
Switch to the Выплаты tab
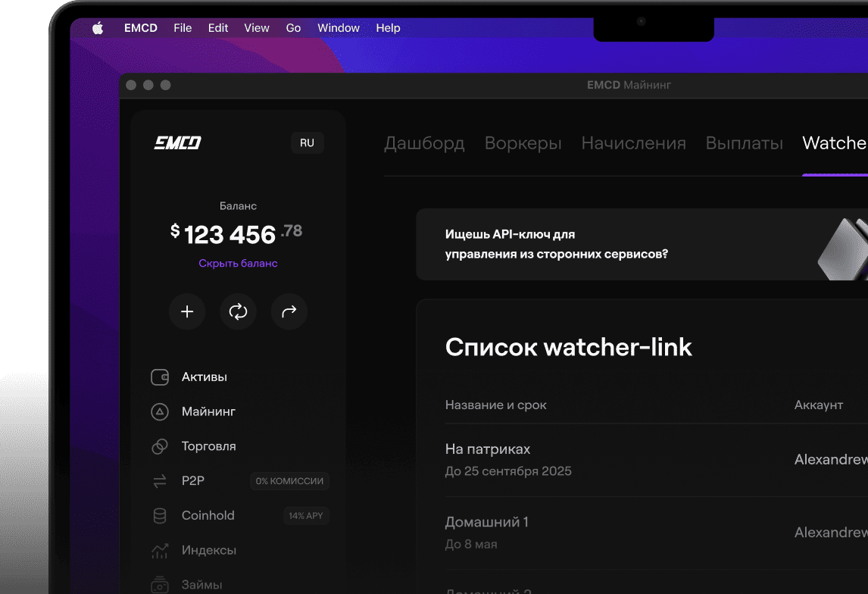[745, 143]
